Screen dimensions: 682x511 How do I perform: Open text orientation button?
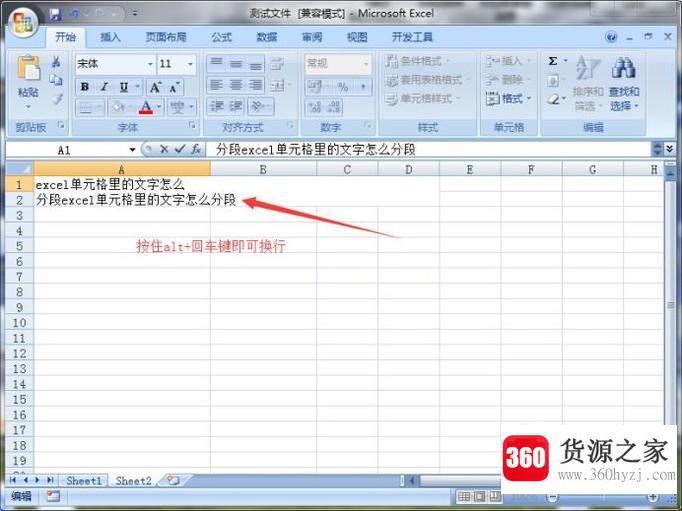click(x=260, y=106)
